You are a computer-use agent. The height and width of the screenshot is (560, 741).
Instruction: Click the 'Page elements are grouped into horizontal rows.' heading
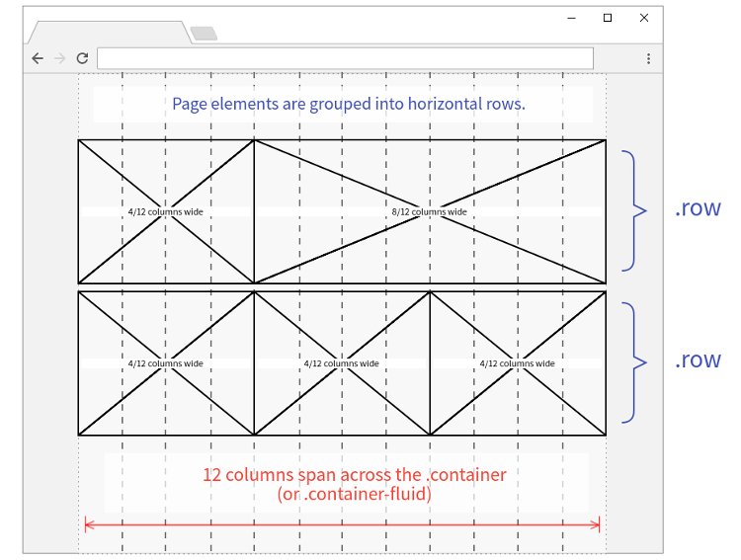click(x=349, y=104)
